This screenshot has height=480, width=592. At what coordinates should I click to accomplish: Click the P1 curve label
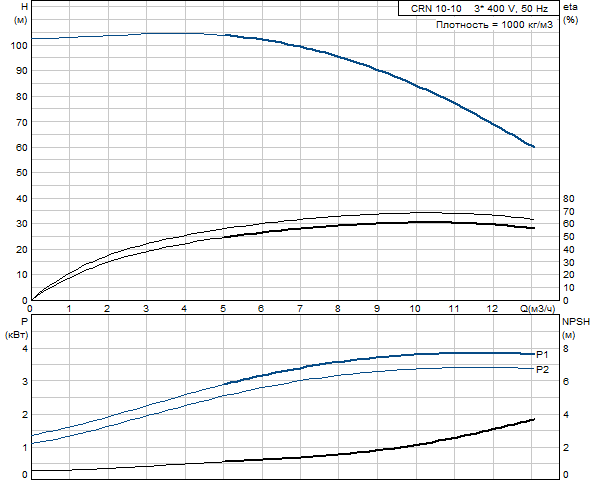[x=542, y=355]
